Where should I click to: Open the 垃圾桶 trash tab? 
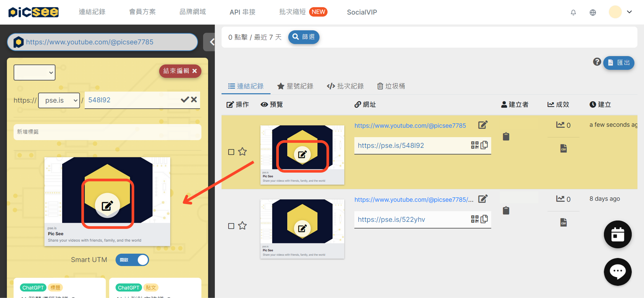tap(391, 86)
